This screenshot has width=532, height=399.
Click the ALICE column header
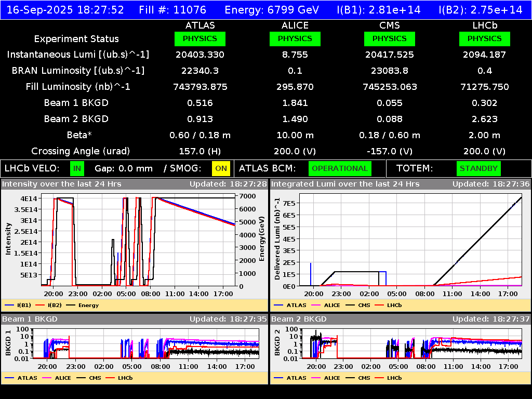tap(295, 25)
